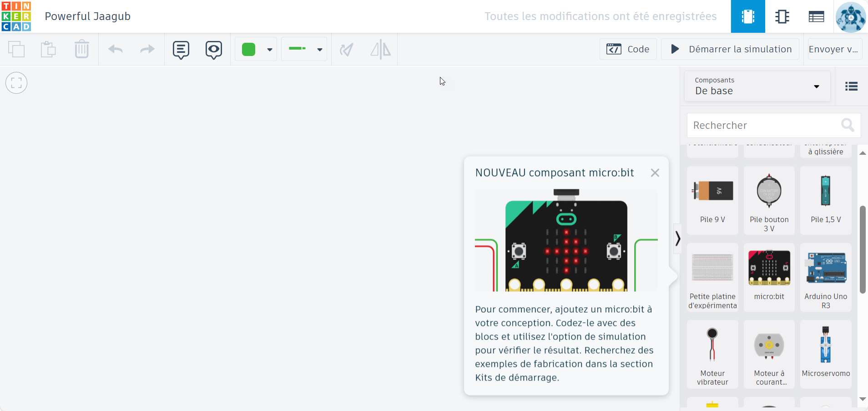Collapse the components panel with the chevron

677,238
